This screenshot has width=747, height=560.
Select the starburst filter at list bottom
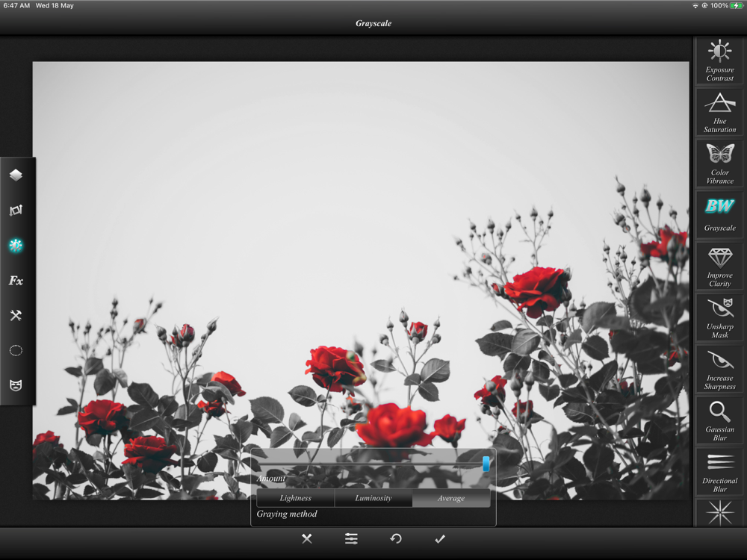pyautogui.click(x=719, y=513)
